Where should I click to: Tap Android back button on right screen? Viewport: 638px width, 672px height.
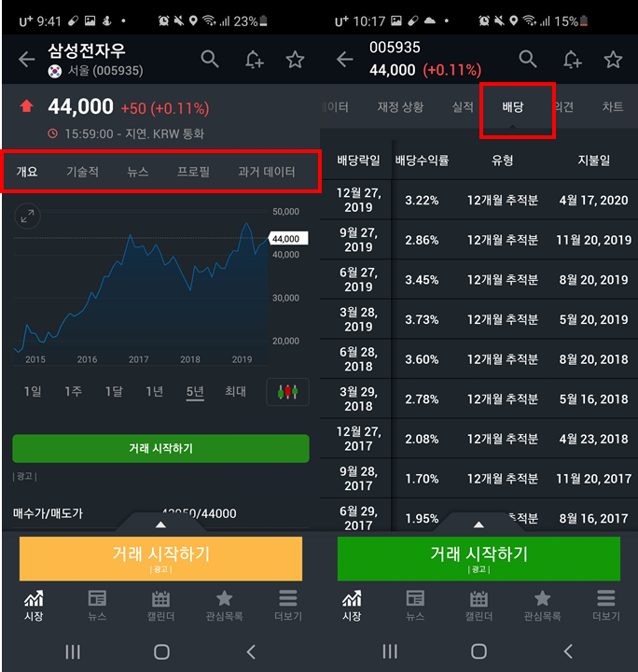point(568,651)
